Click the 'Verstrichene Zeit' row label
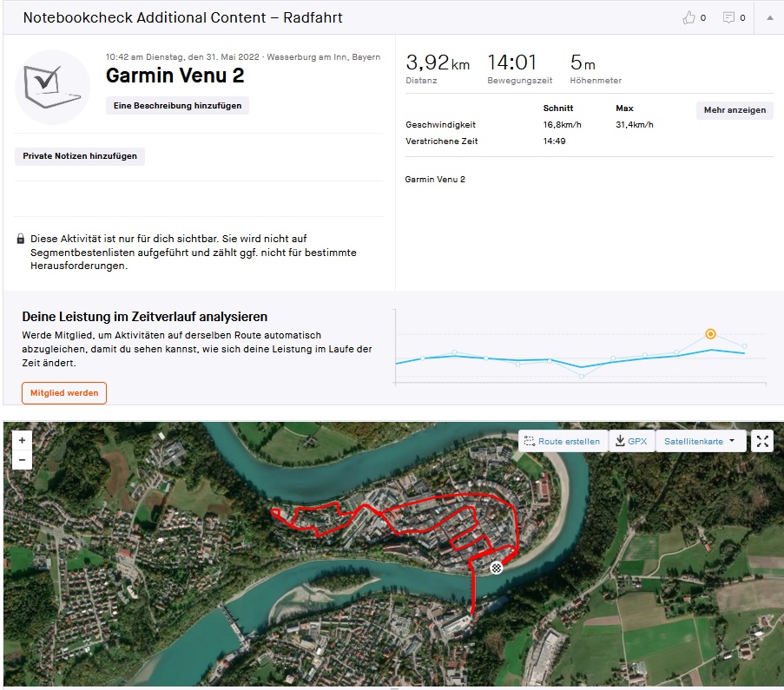 point(442,141)
